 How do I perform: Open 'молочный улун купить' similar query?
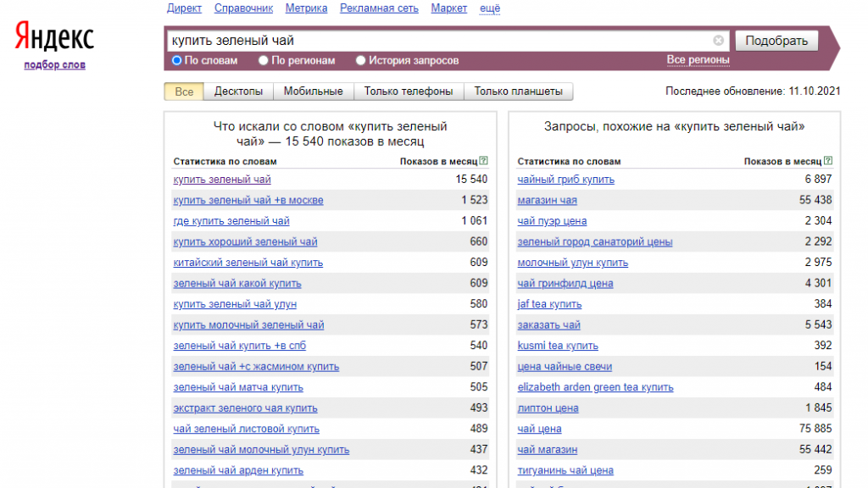pos(572,263)
